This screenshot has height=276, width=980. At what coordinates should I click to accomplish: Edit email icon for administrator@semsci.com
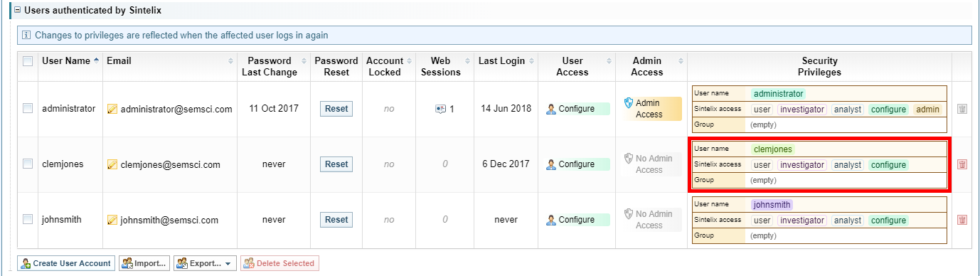point(112,109)
